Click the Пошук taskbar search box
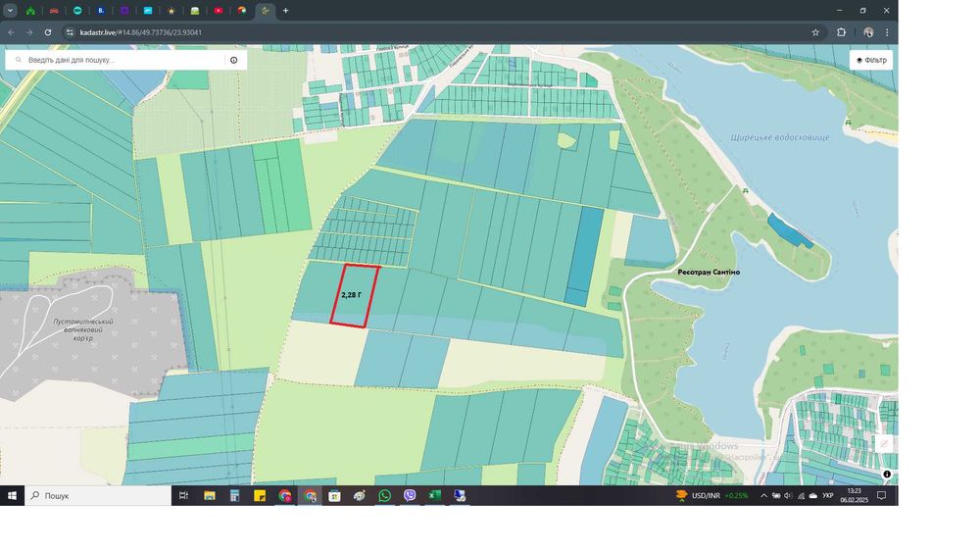 [98, 496]
